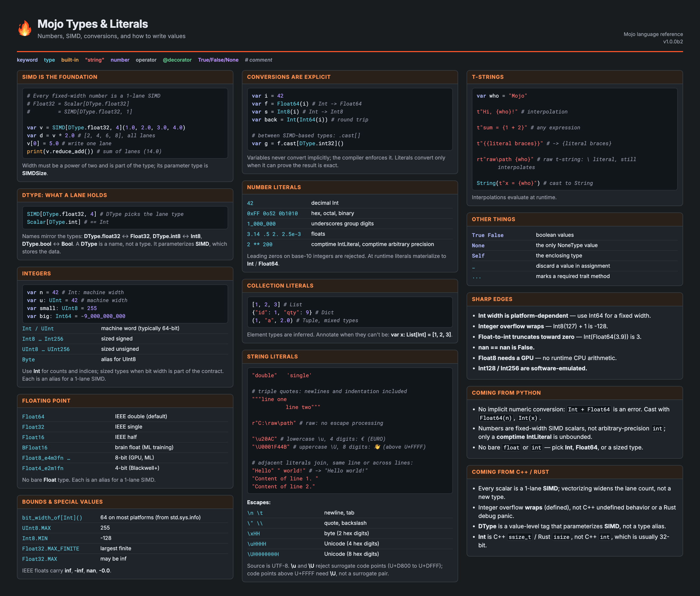700x596 pixels.
Task: Click the "\UHHHHHHHH" escape entry
Action: click(x=263, y=554)
